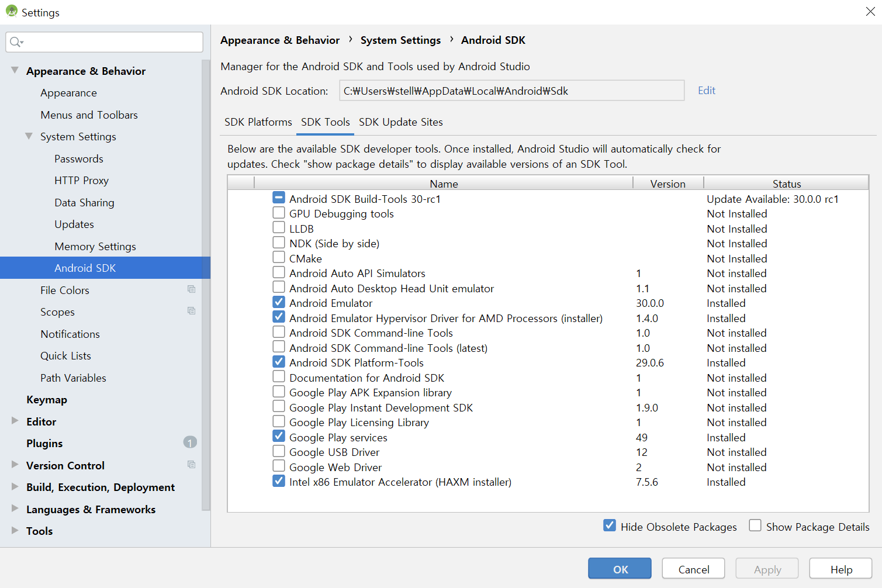Image resolution: width=882 pixels, height=588 pixels.
Task: Expand Build, Execution, Deployment node
Action: (x=15, y=487)
